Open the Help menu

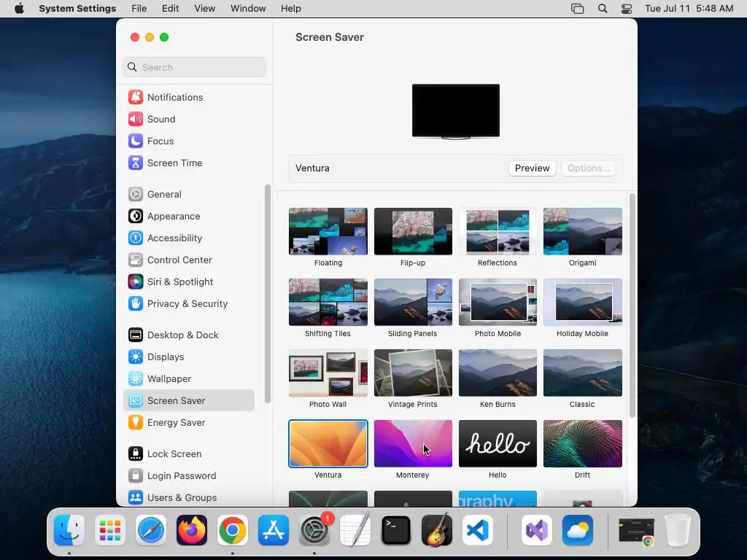[x=290, y=9]
